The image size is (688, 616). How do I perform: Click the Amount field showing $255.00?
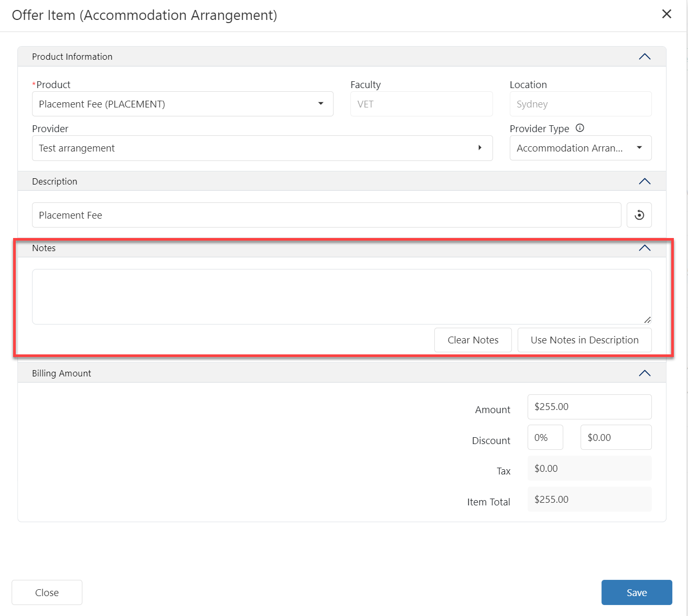[x=589, y=407]
